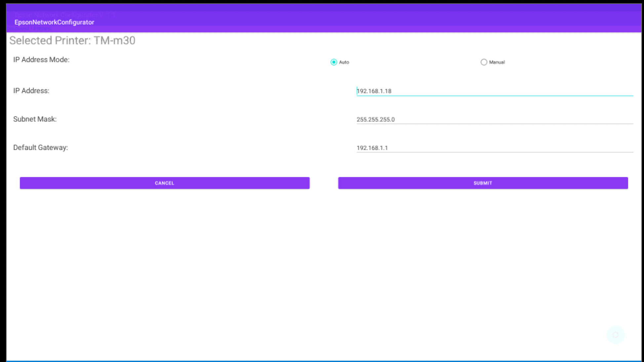Click the TM-m30 printer model name
The height and width of the screenshot is (362, 644).
coord(114,40)
